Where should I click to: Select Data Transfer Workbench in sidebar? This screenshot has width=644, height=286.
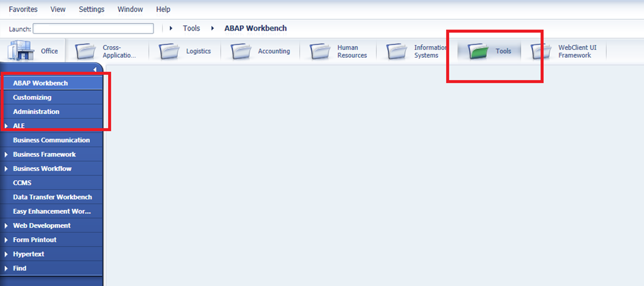tap(51, 197)
